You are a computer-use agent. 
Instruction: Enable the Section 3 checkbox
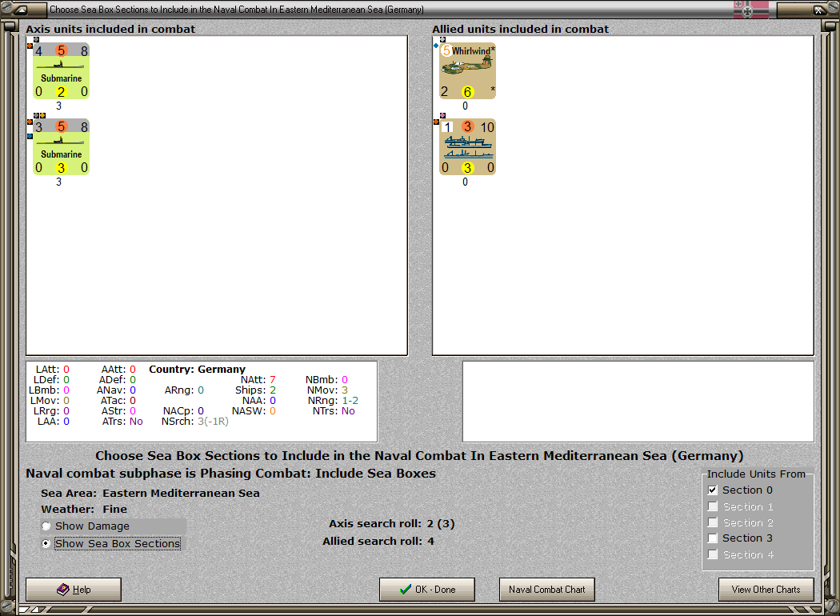(713, 538)
